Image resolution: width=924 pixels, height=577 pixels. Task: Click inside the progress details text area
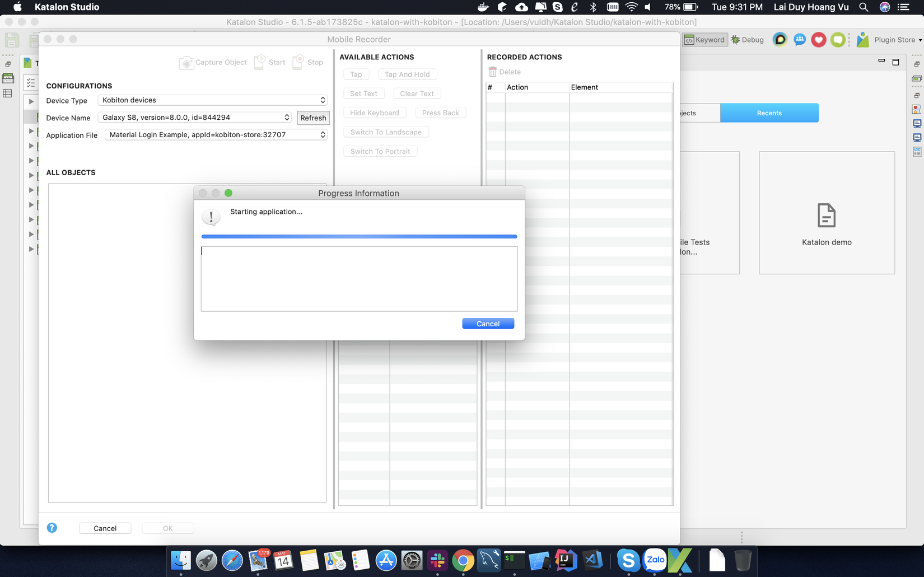click(x=359, y=279)
